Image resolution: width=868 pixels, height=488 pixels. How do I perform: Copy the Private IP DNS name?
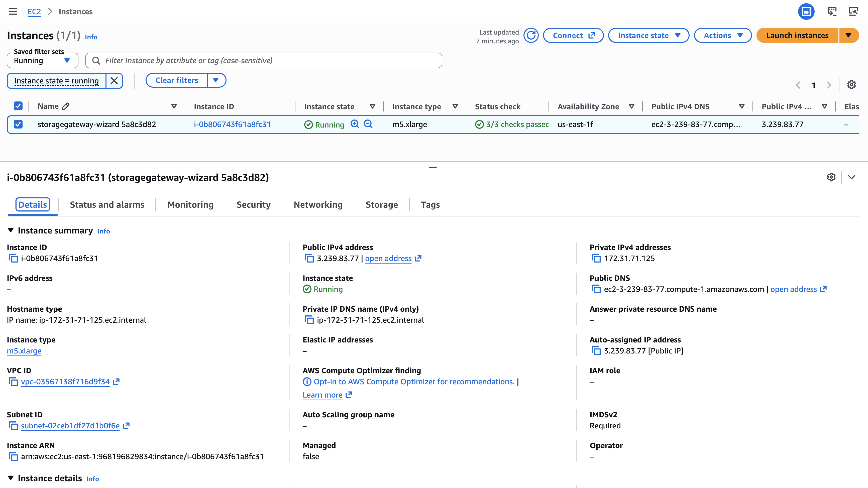coord(309,320)
